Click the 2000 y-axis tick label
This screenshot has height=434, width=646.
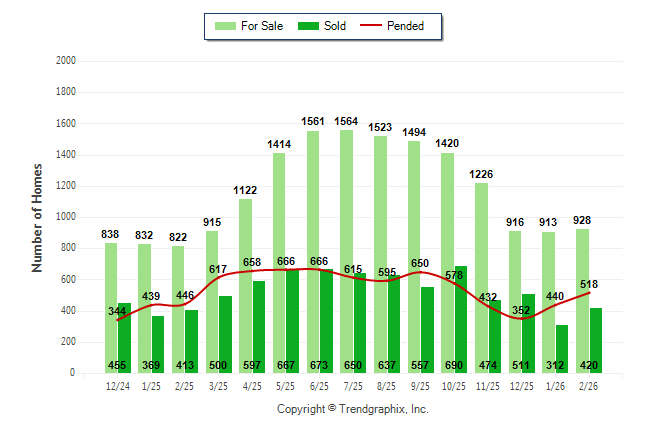click(66, 61)
